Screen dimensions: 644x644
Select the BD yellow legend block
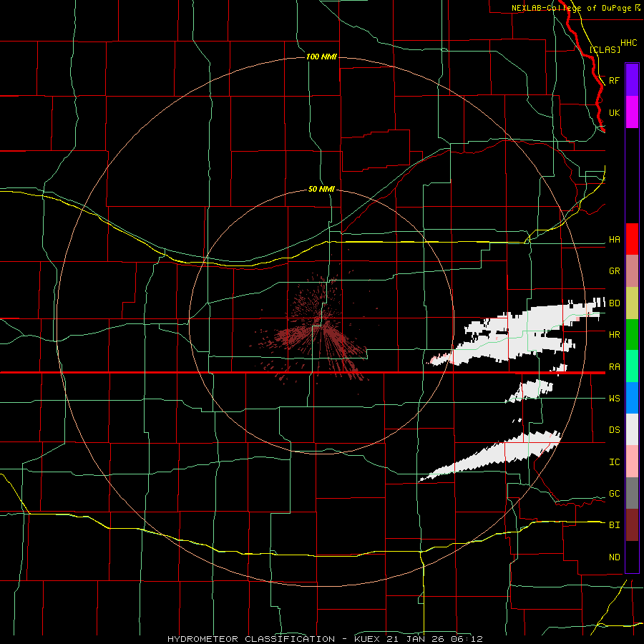coord(632,303)
